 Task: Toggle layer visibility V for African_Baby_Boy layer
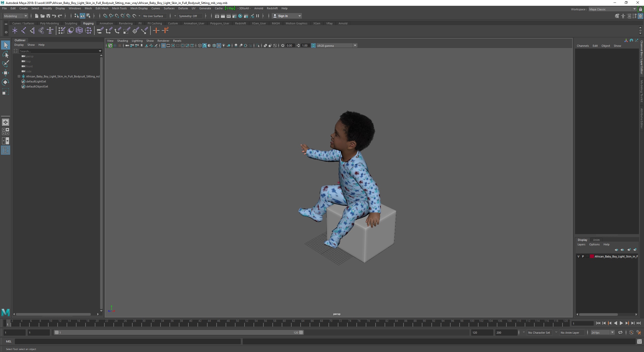(x=578, y=256)
